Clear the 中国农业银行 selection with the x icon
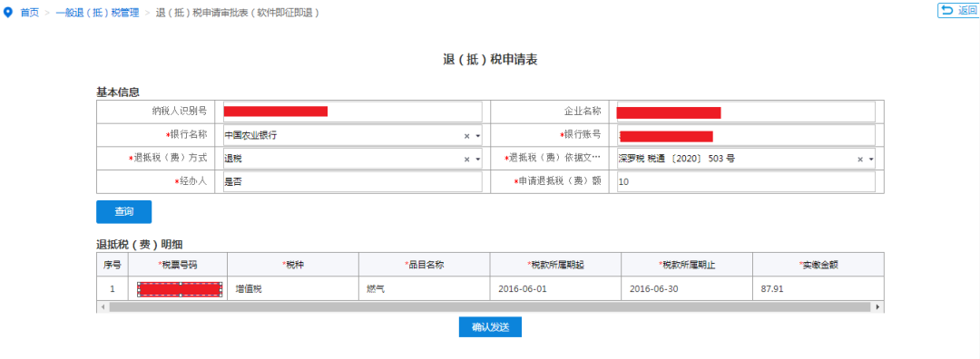This screenshot has width=980, height=359. pos(466,135)
